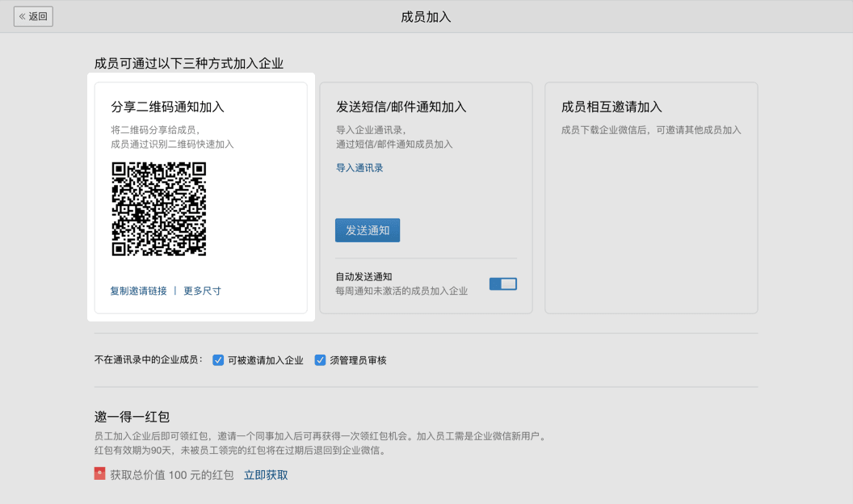This screenshot has height=504, width=853.
Task: Click the 返回 back button
Action: pos(32,16)
